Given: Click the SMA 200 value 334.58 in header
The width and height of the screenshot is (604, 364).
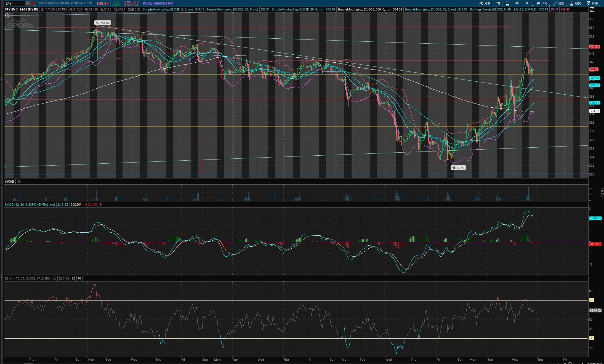Looking at the screenshot, I should [x=397, y=9].
